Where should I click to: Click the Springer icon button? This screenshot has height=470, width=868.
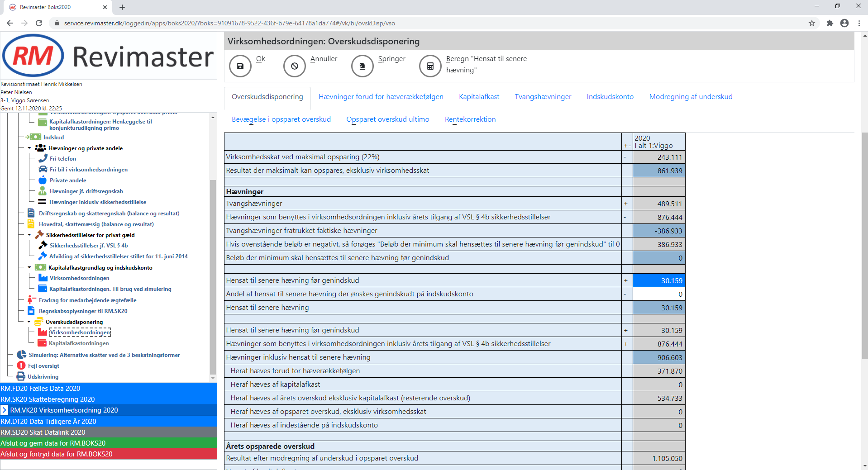coord(362,66)
